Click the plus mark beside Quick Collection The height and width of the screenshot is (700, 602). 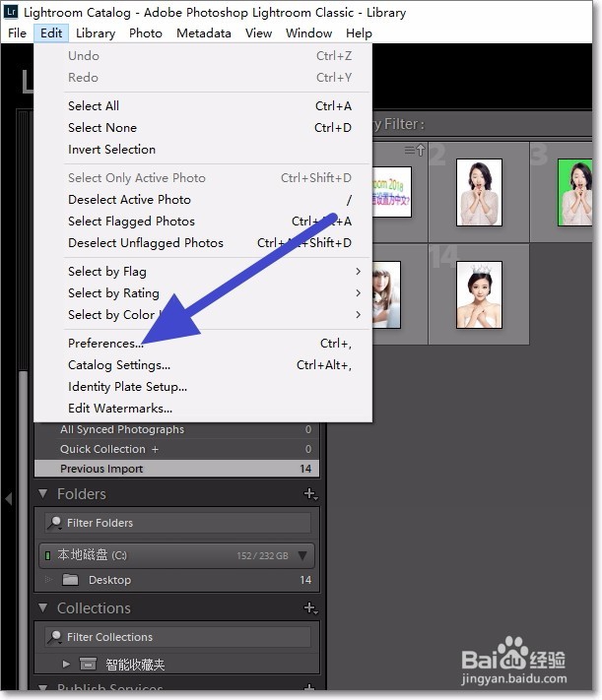tap(155, 449)
